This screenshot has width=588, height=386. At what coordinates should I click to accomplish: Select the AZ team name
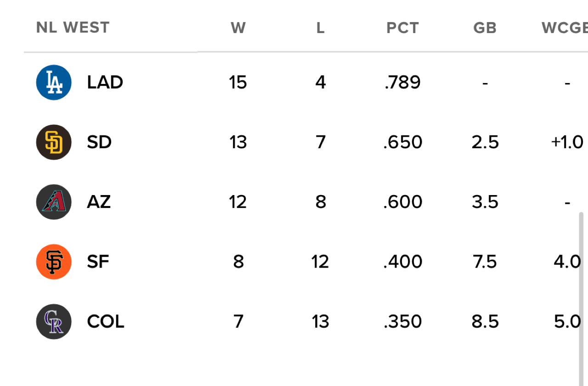99,202
